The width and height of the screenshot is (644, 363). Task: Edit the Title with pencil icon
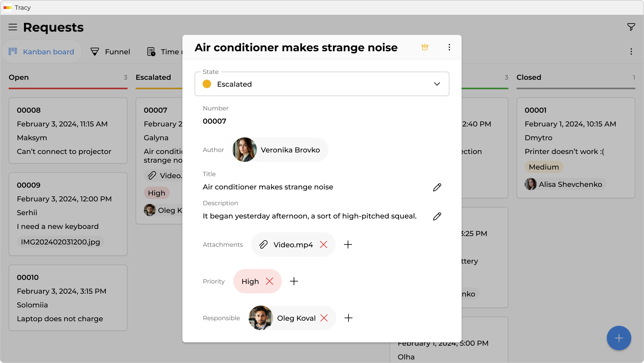437,187
